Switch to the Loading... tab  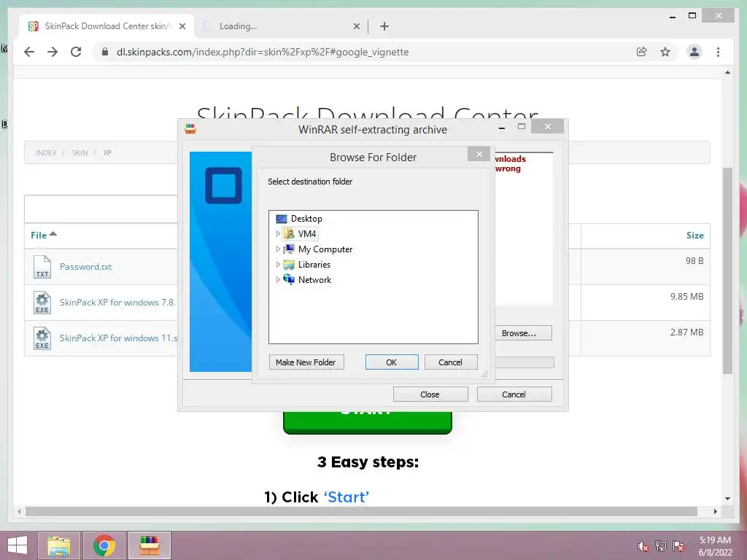(281, 26)
